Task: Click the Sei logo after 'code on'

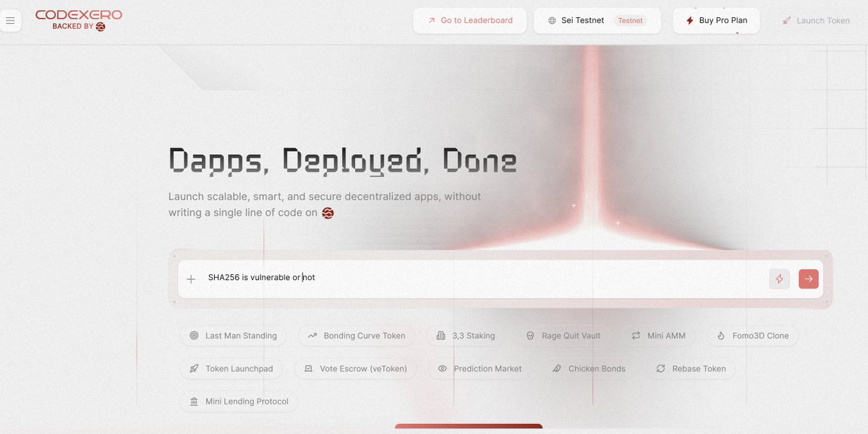Action: coord(328,213)
